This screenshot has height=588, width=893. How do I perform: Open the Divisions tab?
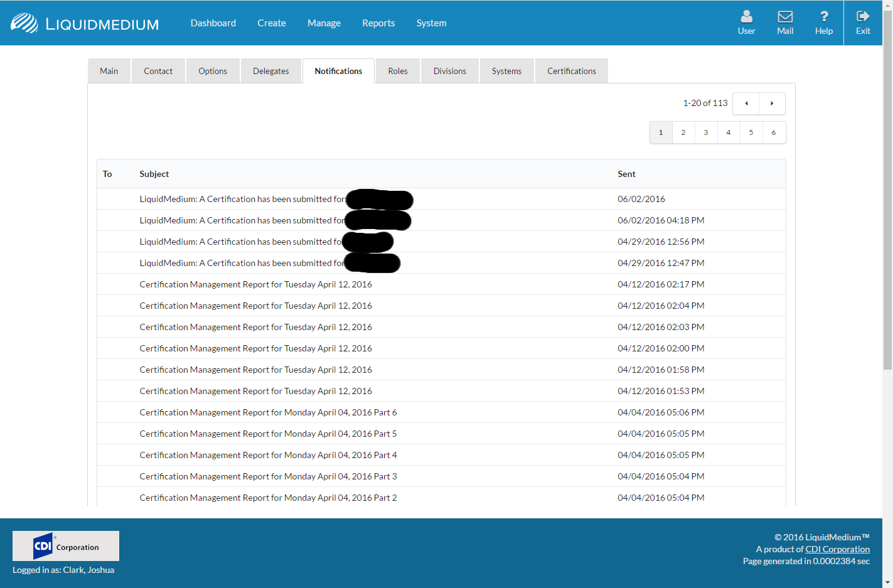pyautogui.click(x=449, y=71)
